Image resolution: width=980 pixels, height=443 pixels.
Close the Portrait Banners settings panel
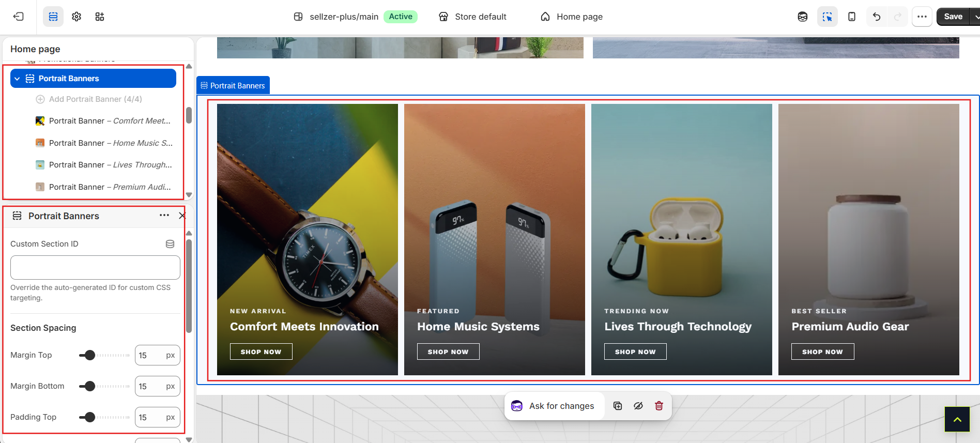pos(182,216)
